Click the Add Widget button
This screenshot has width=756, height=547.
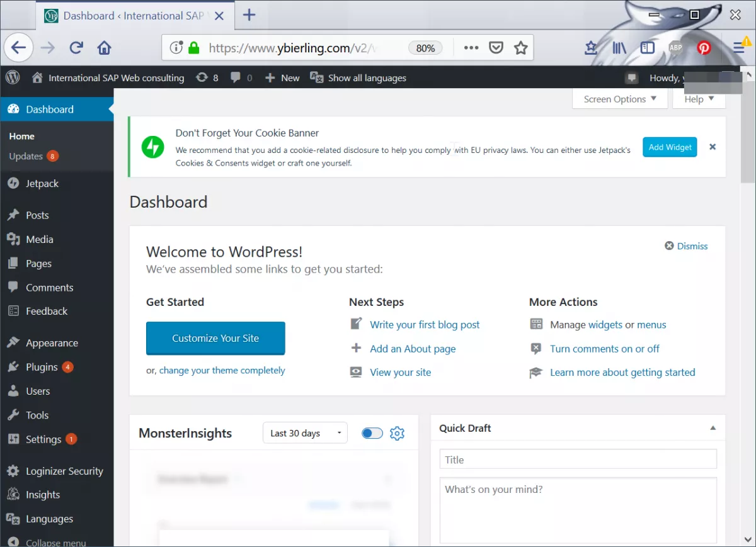click(670, 147)
